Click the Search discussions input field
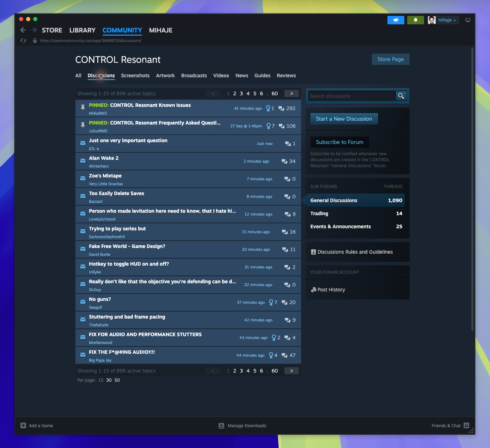490x448 pixels. pos(352,96)
